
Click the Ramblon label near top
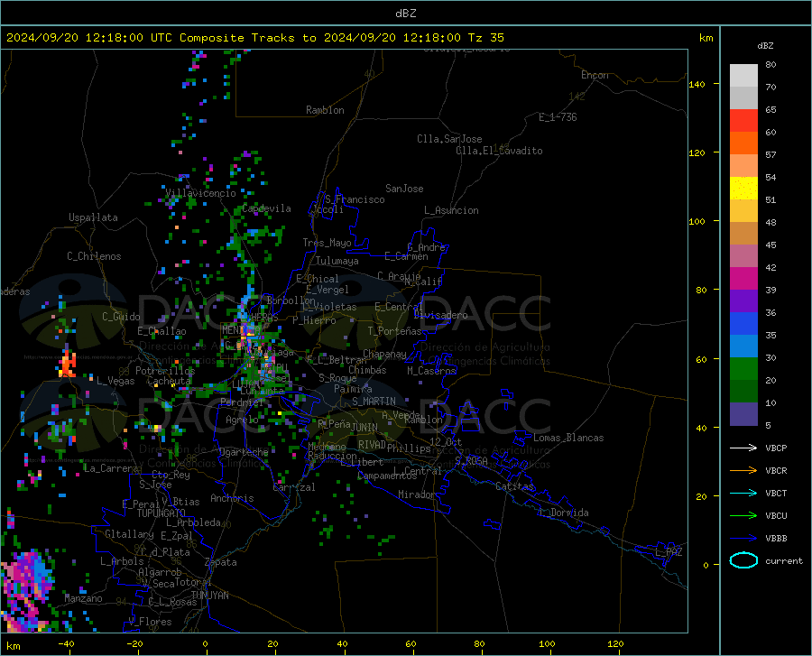(x=325, y=110)
